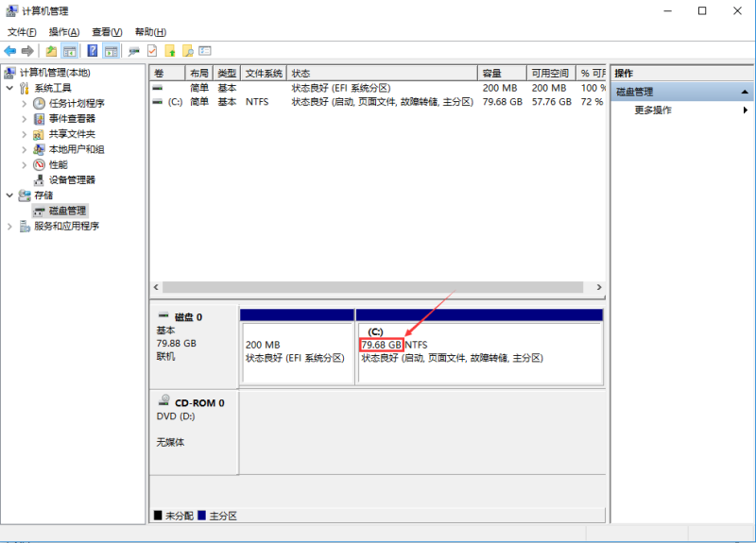Select the (C:) volume row in list
The height and width of the screenshot is (543, 756).
[377, 102]
